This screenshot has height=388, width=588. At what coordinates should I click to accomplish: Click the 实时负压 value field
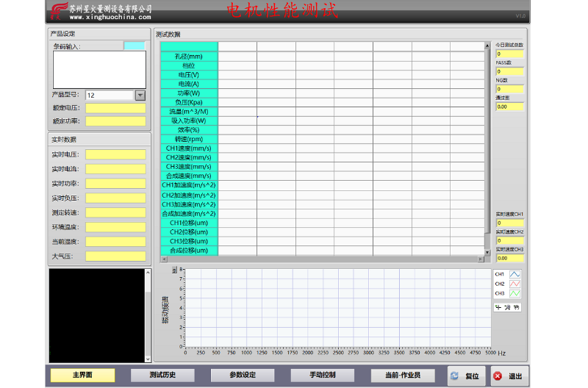(115, 198)
